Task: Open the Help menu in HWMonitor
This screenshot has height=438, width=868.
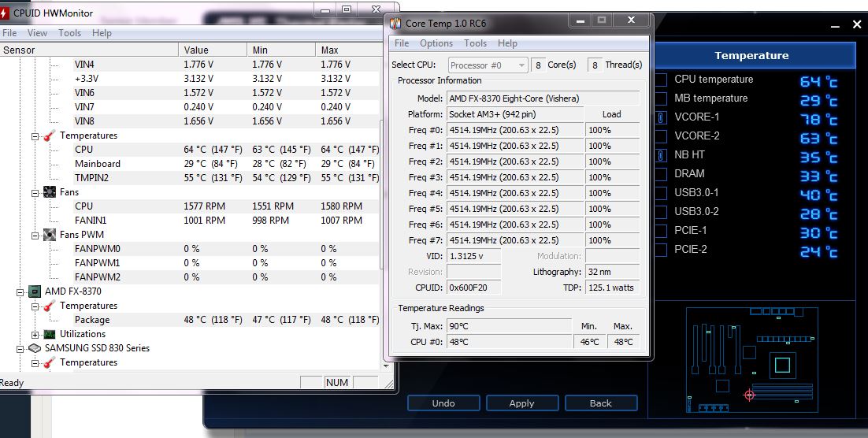Action: point(102,33)
